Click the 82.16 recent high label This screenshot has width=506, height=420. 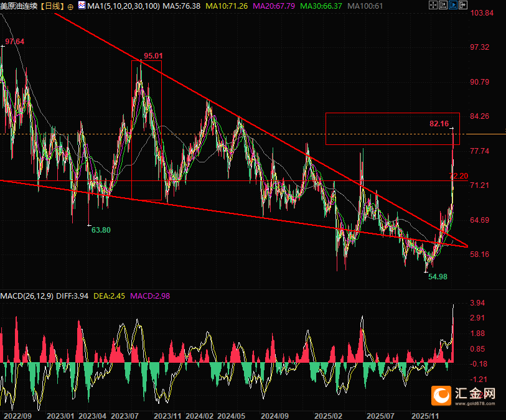coord(439,124)
